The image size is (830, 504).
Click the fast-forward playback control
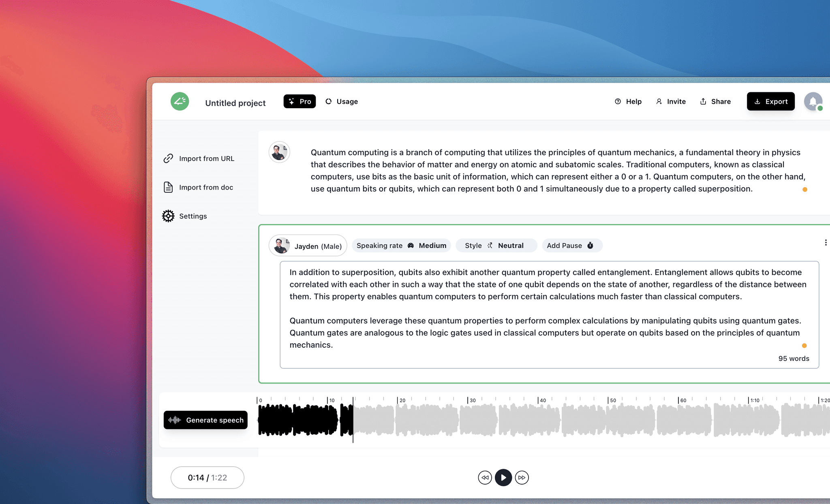pyautogui.click(x=522, y=478)
